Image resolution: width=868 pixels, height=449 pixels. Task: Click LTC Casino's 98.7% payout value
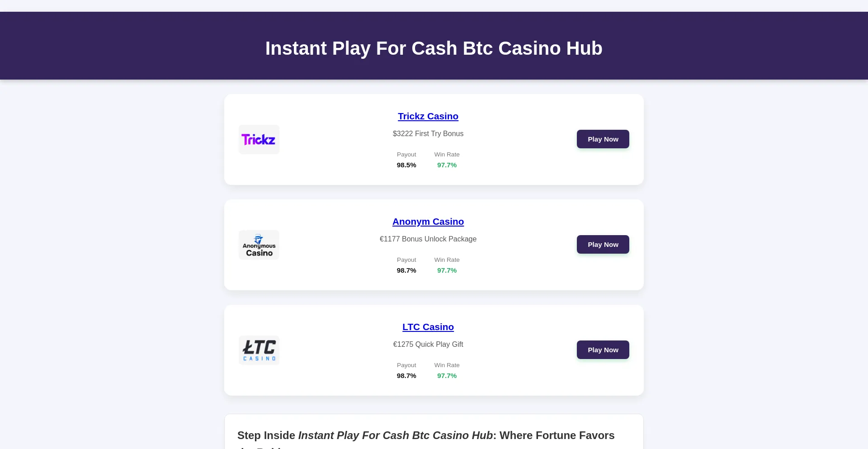click(406, 376)
